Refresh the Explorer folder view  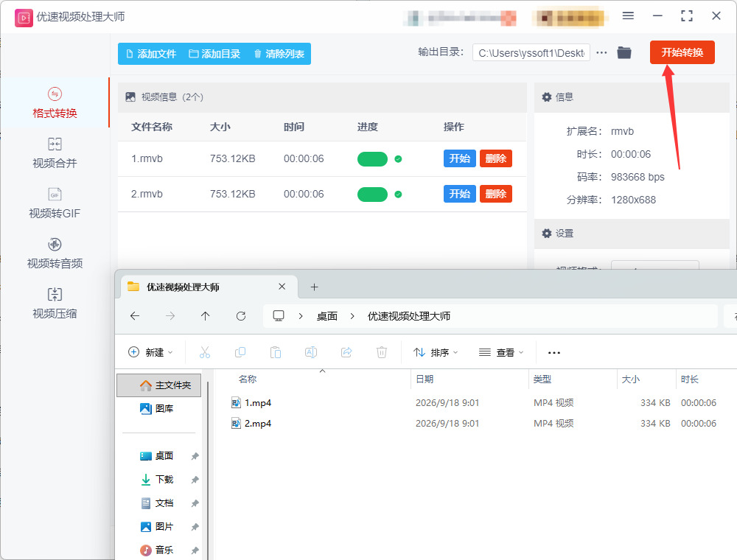point(241,316)
